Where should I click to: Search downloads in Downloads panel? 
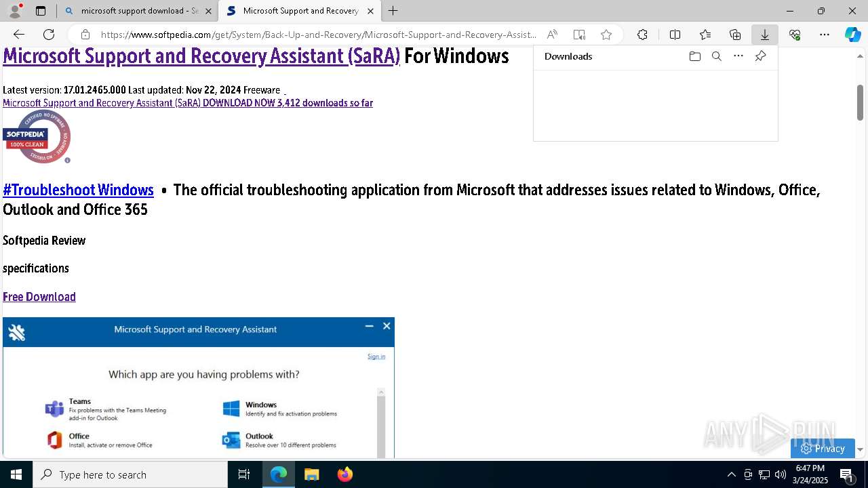tap(717, 56)
